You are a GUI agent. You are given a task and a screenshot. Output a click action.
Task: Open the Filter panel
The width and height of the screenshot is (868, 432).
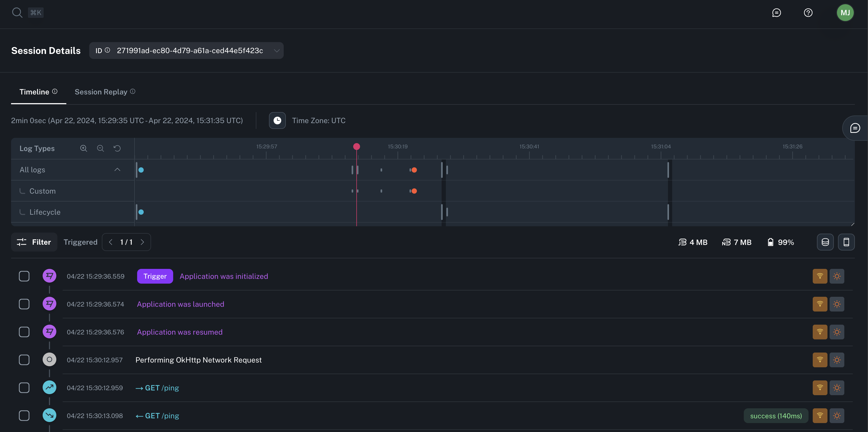pos(34,242)
